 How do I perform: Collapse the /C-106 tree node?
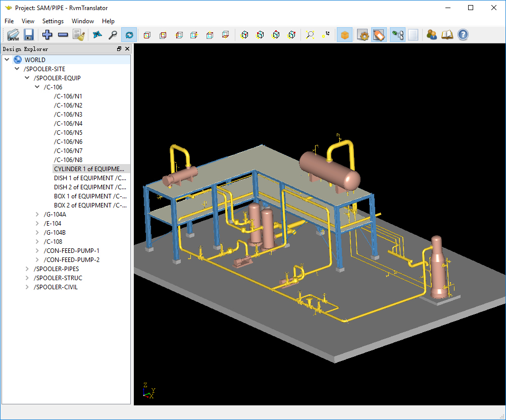(37, 87)
